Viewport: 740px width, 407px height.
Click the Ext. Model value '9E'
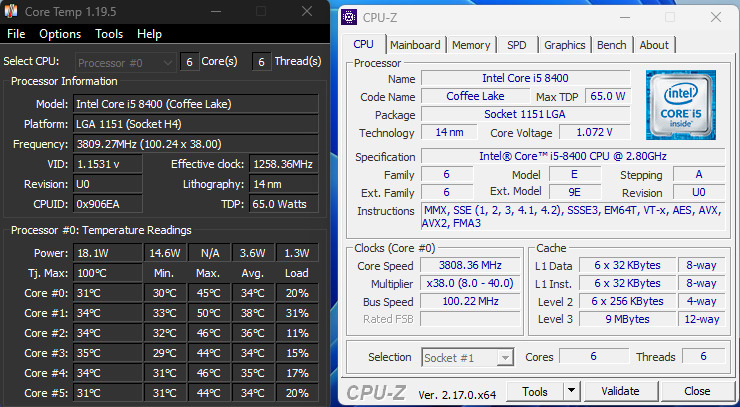[x=575, y=192]
